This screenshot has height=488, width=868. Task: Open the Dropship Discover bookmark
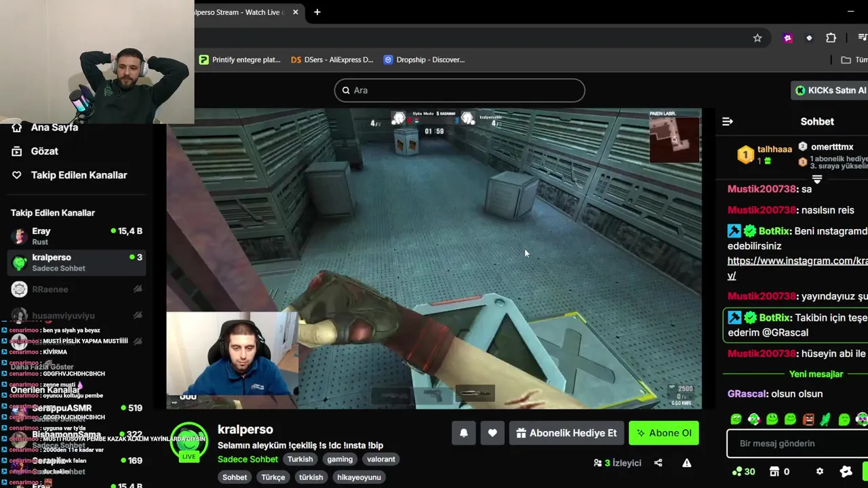coord(425,60)
